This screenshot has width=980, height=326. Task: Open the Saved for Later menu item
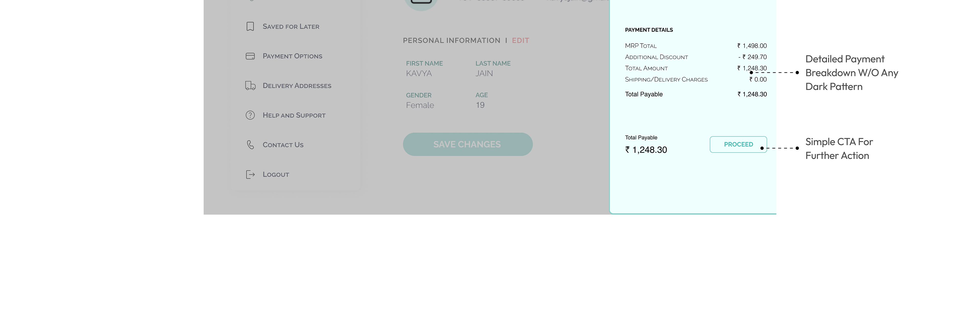click(x=291, y=27)
